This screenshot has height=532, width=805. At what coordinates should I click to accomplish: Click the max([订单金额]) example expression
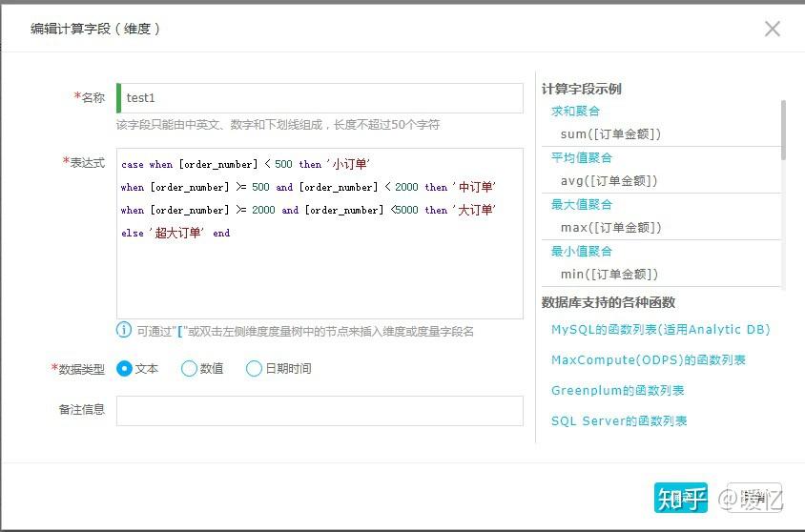pos(611,227)
